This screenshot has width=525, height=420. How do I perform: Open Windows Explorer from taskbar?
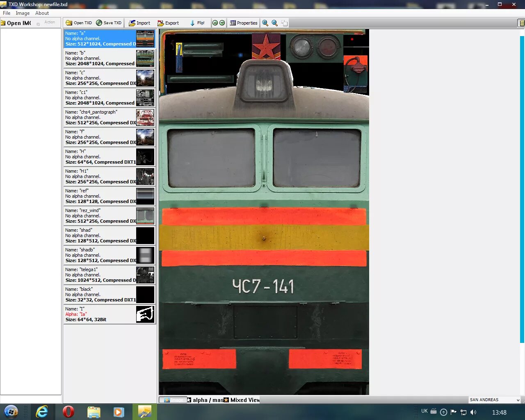pyautogui.click(x=94, y=412)
